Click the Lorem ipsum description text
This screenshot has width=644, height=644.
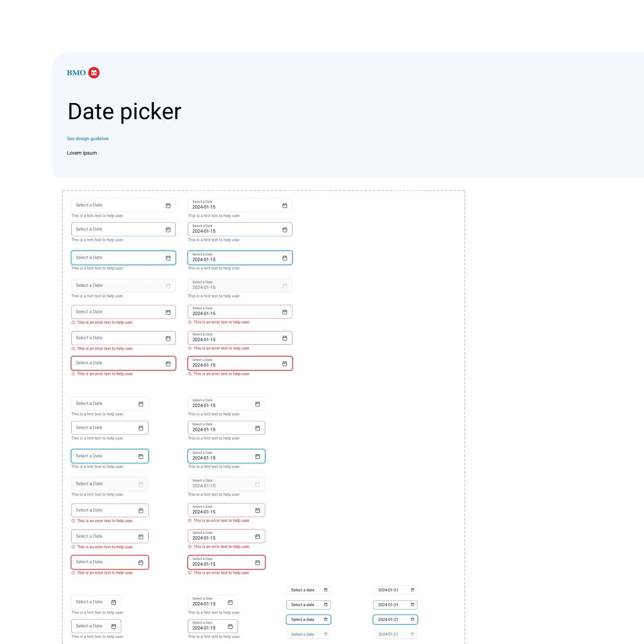tap(82, 153)
